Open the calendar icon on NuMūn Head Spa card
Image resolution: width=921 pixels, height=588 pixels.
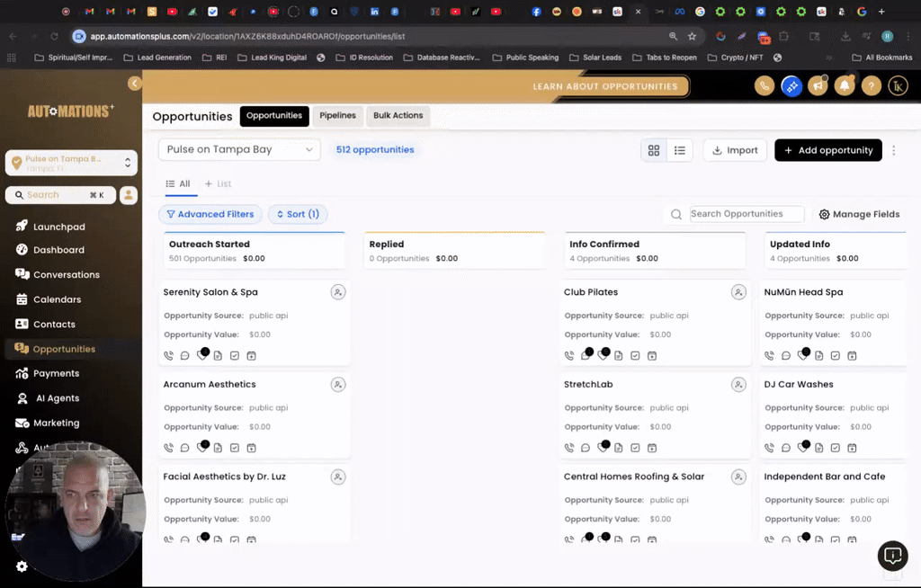[x=852, y=355]
